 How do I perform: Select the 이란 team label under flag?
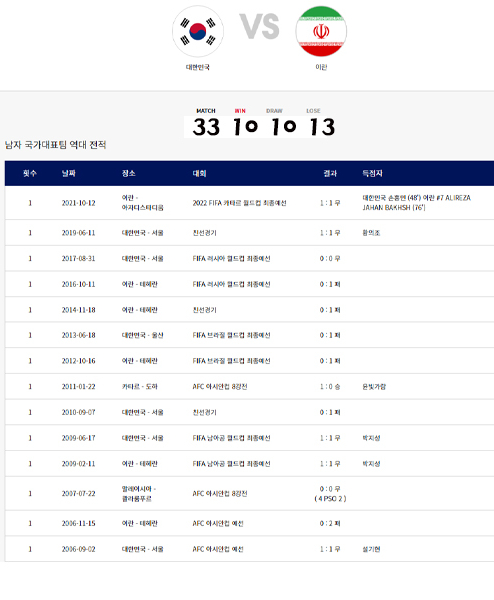point(321,67)
